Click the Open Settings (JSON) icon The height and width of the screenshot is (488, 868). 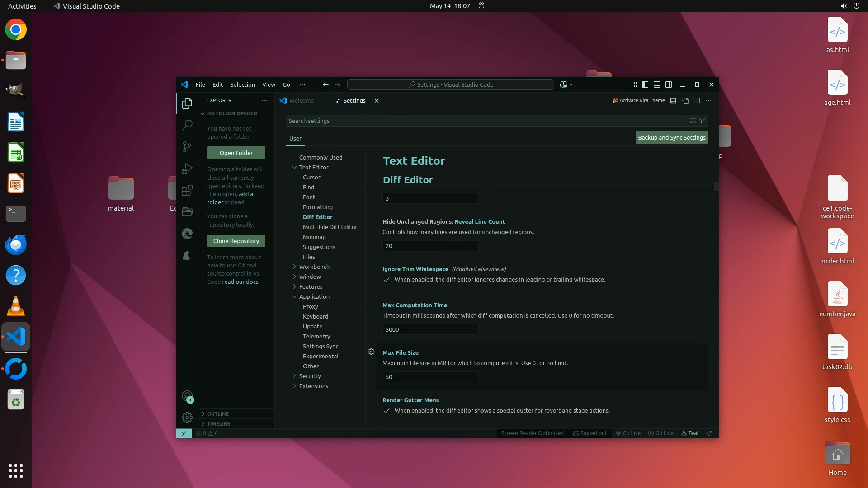[x=685, y=101]
